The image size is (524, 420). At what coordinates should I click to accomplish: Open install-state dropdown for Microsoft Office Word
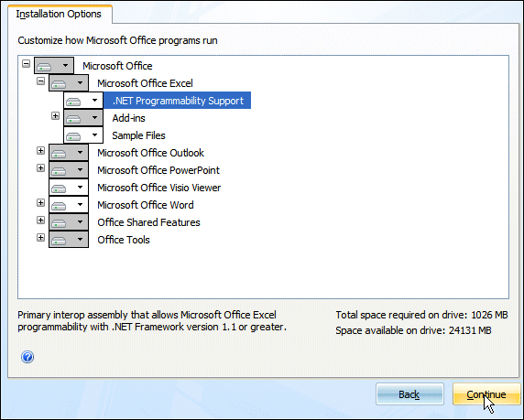[x=69, y=205]
